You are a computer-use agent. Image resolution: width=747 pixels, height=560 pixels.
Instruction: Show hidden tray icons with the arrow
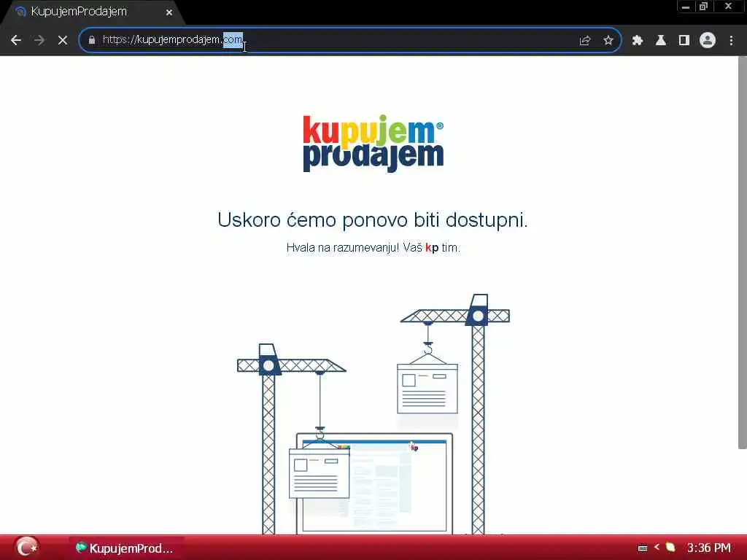[x=657, y=547]
